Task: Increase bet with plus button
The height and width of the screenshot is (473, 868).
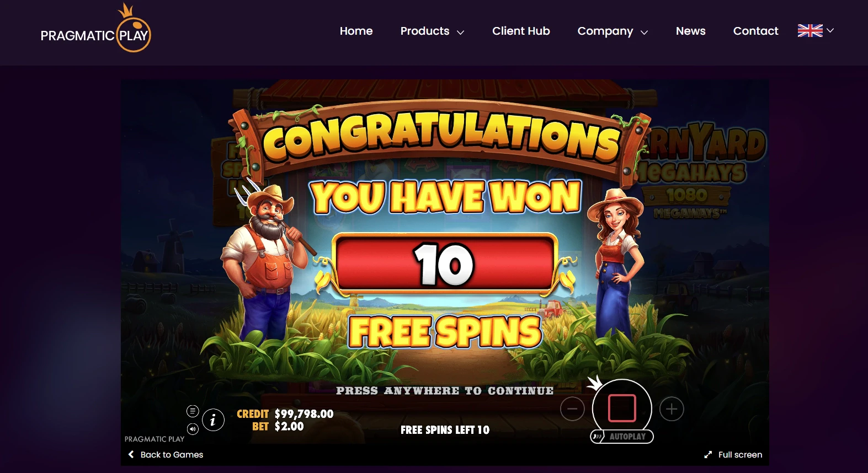Action: 672,409
